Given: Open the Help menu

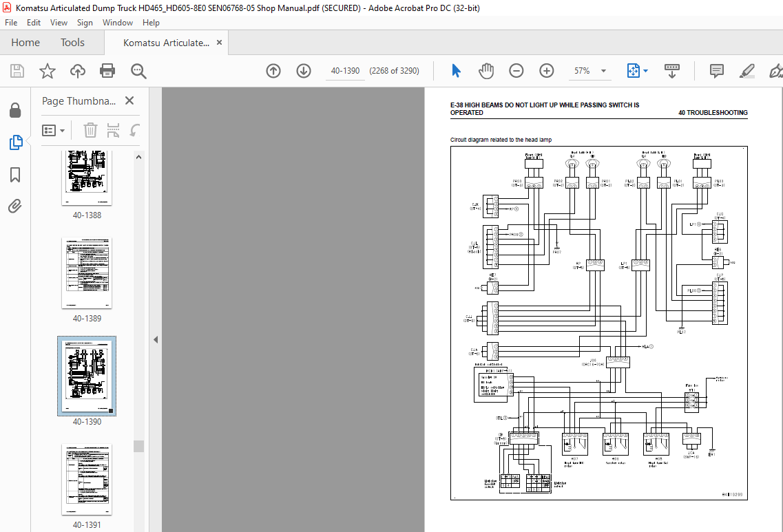Looking at the screenshot, I should pos(151,23).
